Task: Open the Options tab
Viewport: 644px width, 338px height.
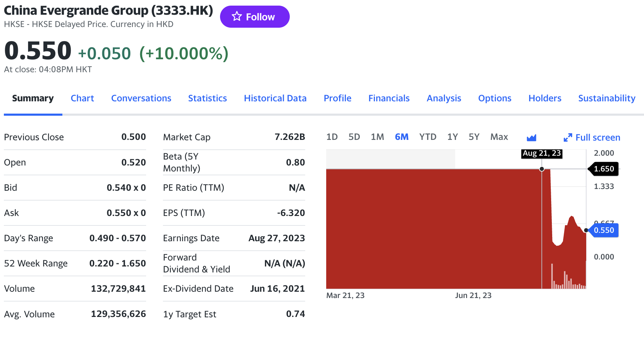Action: click(x=495, y=98)
